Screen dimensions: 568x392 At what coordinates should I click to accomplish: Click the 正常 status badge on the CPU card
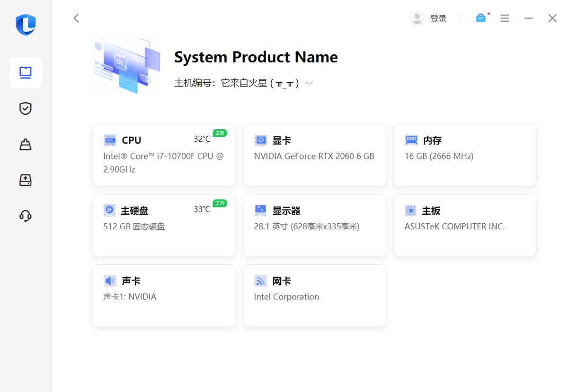[220, 133]
